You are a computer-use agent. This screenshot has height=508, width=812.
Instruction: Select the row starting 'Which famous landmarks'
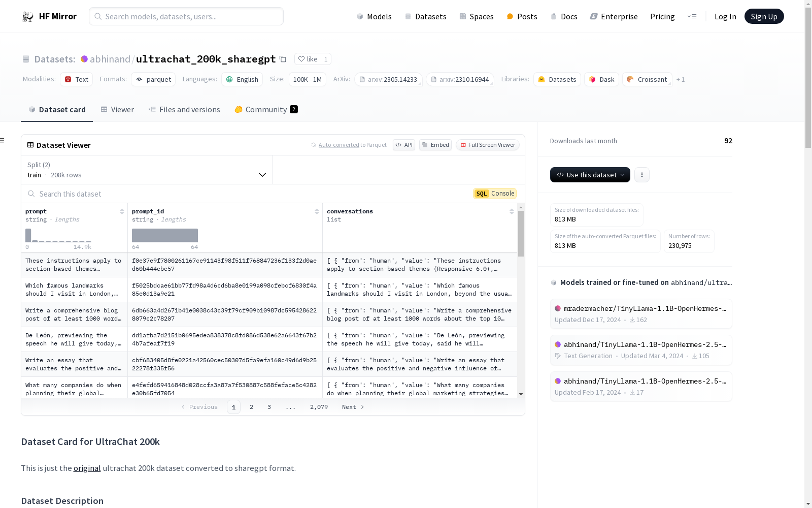pos(269,290)
